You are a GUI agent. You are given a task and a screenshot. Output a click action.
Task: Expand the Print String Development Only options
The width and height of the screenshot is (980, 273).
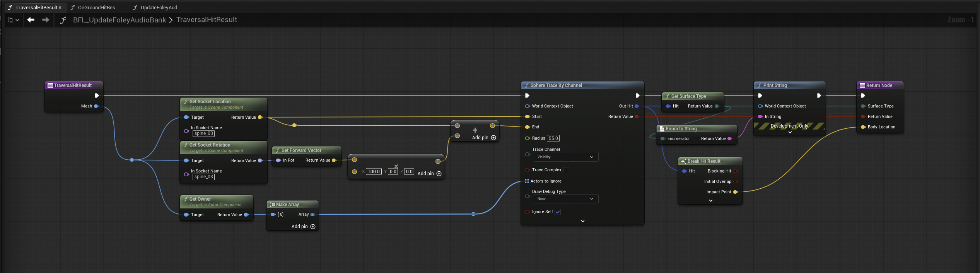(790, 132)
